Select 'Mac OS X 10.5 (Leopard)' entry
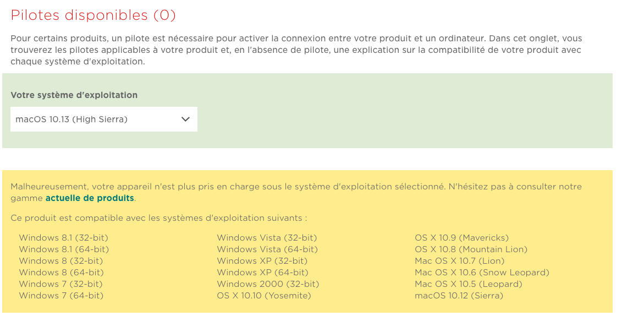 coord(468,284)
